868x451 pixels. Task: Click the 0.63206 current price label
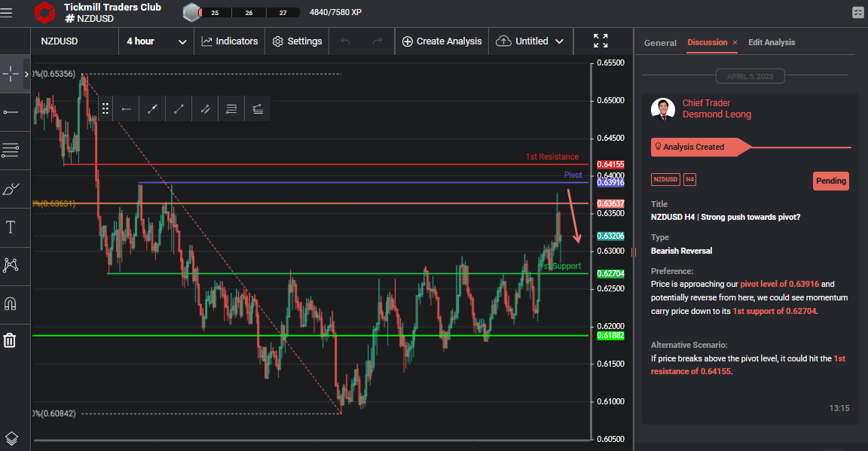coord(610,236)
